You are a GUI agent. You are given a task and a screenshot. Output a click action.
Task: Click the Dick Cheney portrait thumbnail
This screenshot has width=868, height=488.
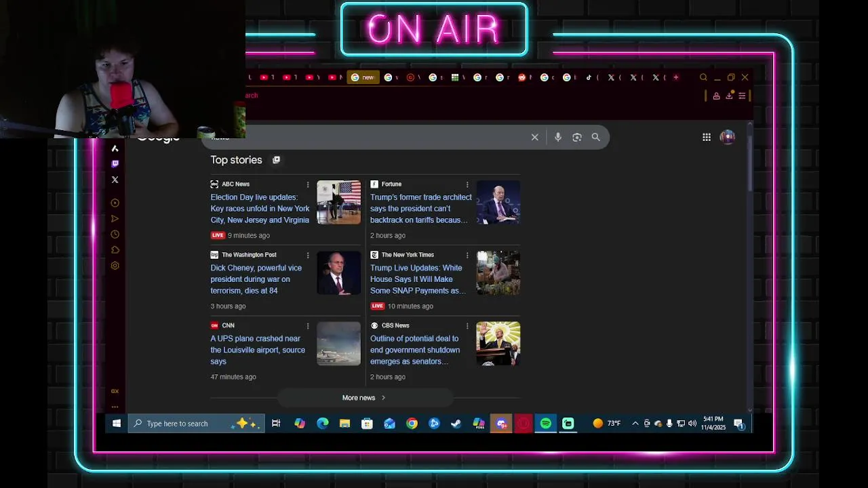(x=339, y=272)
